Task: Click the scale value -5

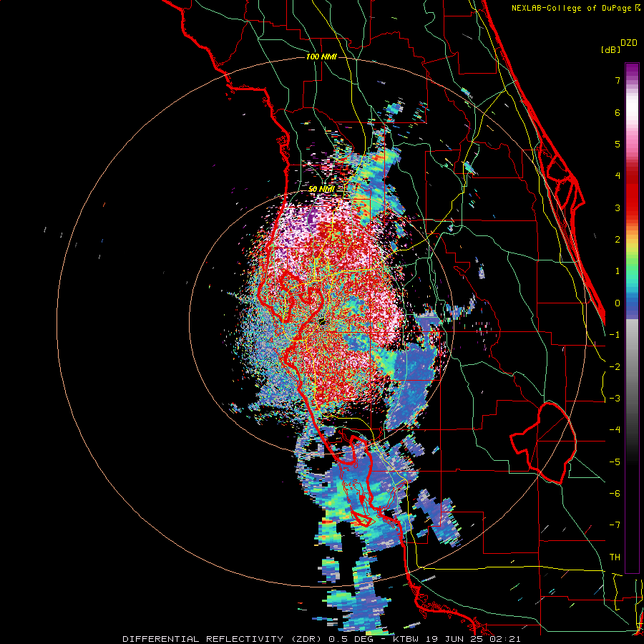Action: [615, 462]
